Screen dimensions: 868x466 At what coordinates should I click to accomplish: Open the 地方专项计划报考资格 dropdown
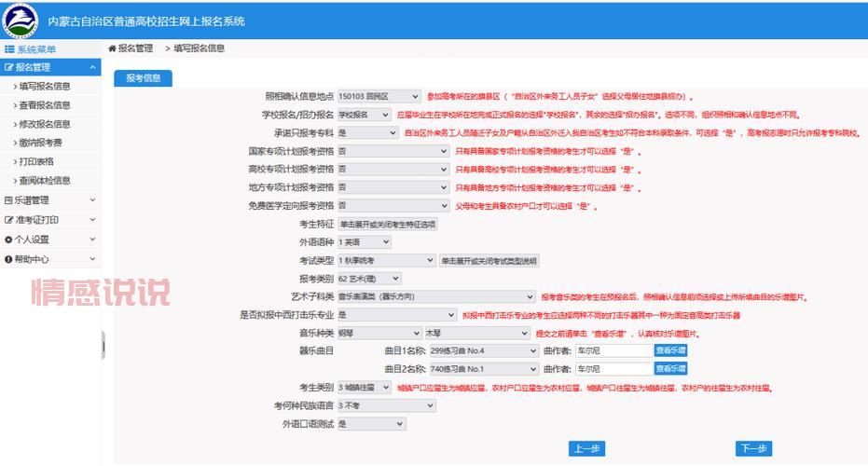pos(393,187)
